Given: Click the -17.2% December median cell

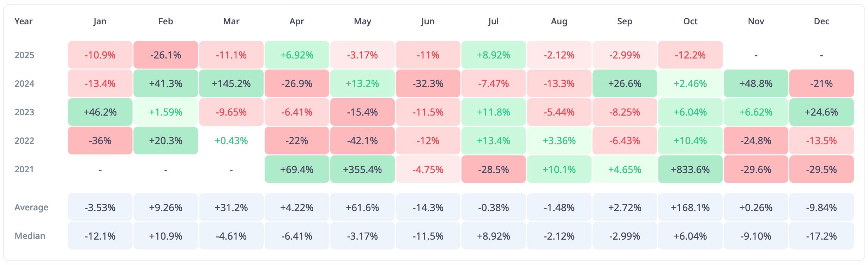Looking at the screenshot, I should [821, 236].
